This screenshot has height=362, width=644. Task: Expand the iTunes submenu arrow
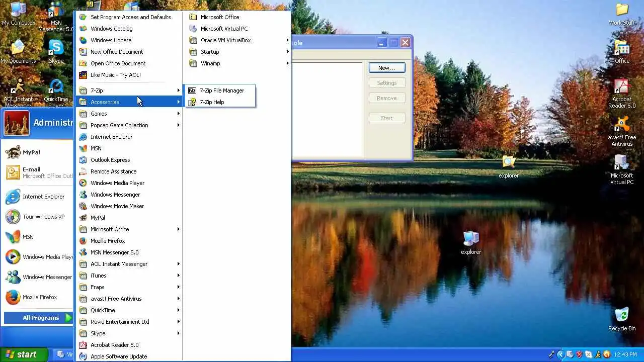179,276
